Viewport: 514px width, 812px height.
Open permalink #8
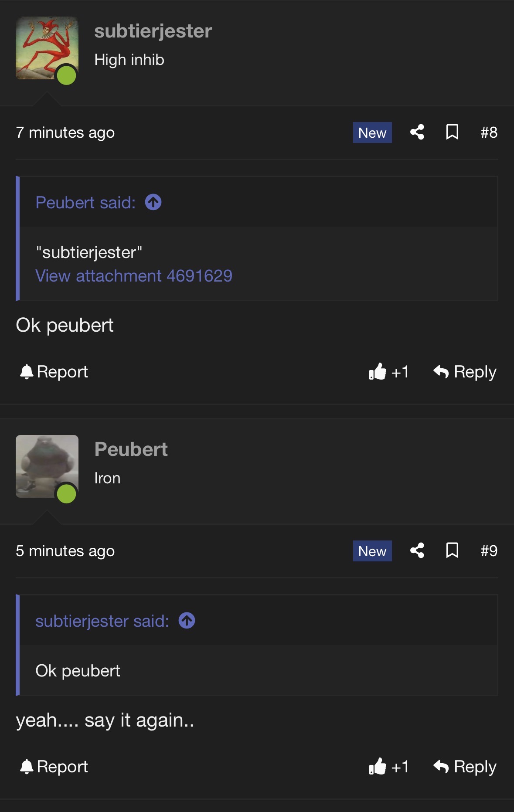489,133
